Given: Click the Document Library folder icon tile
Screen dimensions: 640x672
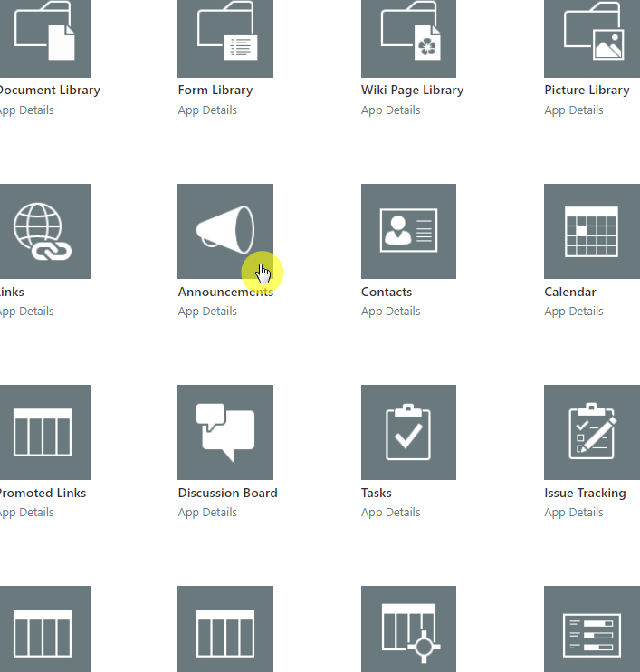Looking at the screenshot, I should pos(45,39).
